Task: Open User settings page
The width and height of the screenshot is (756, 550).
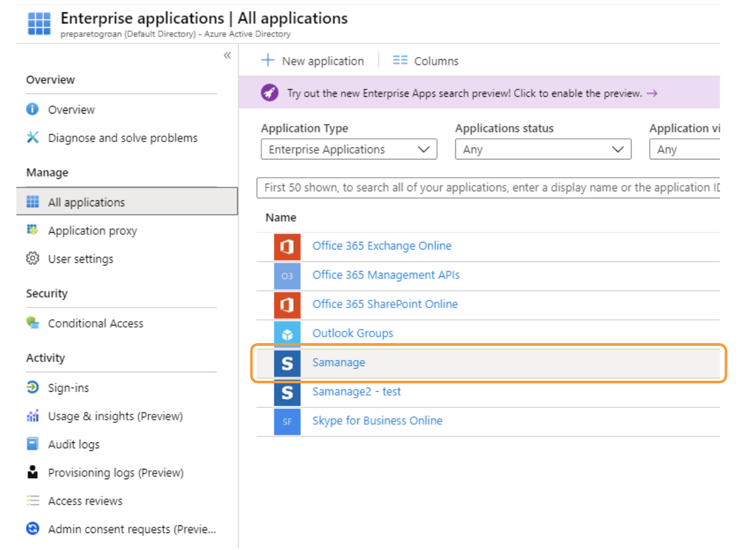Action: coord(80,259)
